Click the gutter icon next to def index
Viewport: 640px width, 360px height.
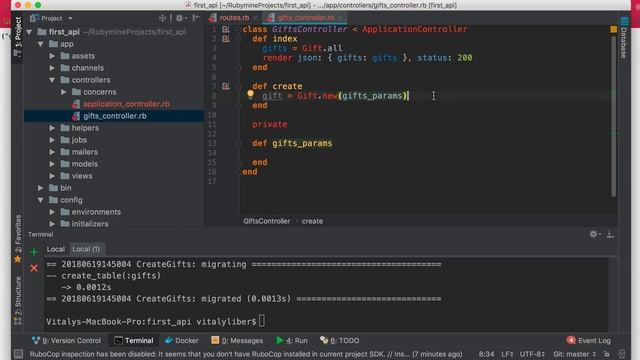pos(226,39)
